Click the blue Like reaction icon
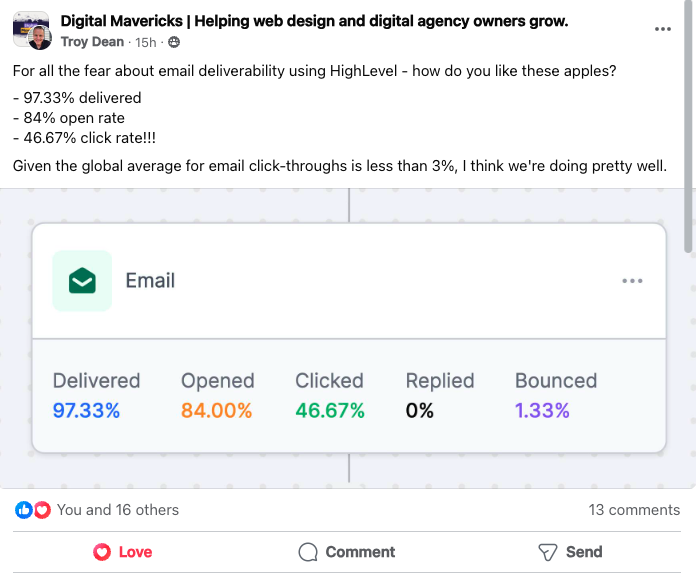 click(x=24, y=510)
